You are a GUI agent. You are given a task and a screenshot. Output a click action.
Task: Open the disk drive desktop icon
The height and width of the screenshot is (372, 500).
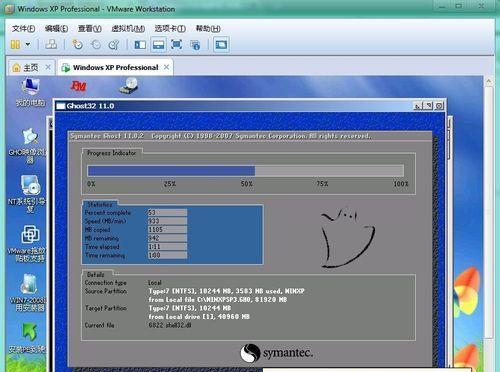129,85
